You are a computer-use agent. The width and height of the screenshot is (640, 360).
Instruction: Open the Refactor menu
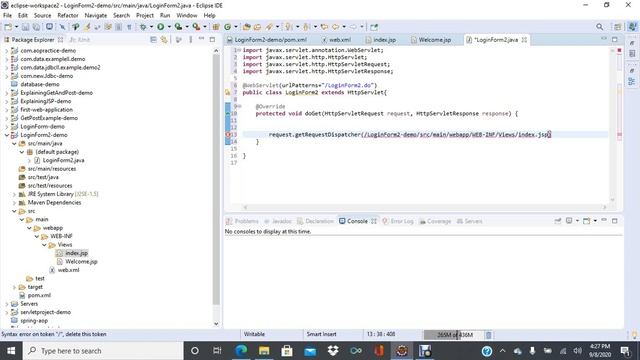pyautogui.click(x=68, y=15)
